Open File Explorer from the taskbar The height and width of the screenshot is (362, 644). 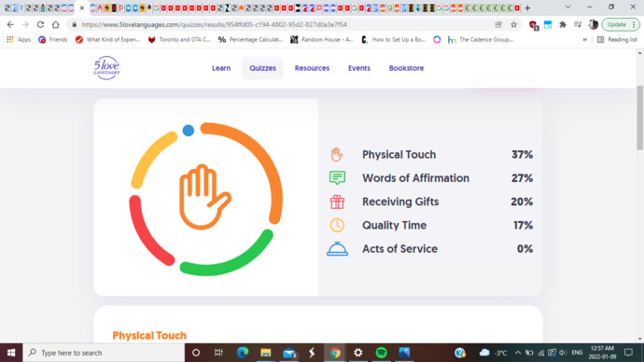coord(265,353)
